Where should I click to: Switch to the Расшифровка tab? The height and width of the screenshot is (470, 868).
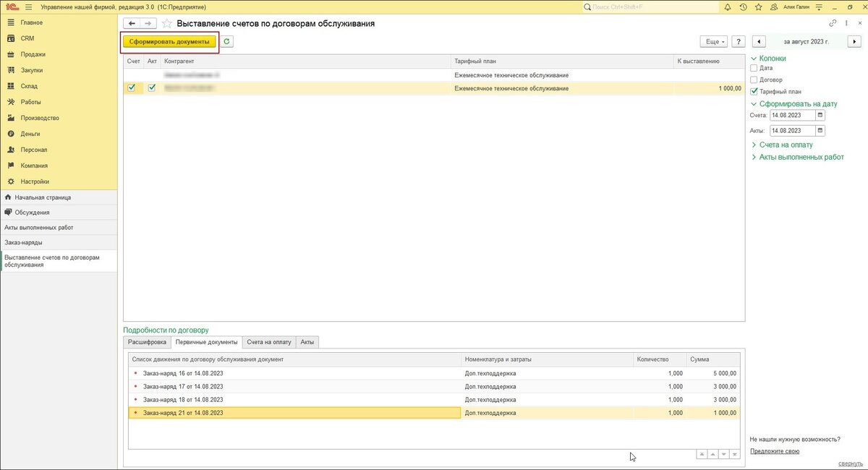pyautogui.click(x=147, y=342)
